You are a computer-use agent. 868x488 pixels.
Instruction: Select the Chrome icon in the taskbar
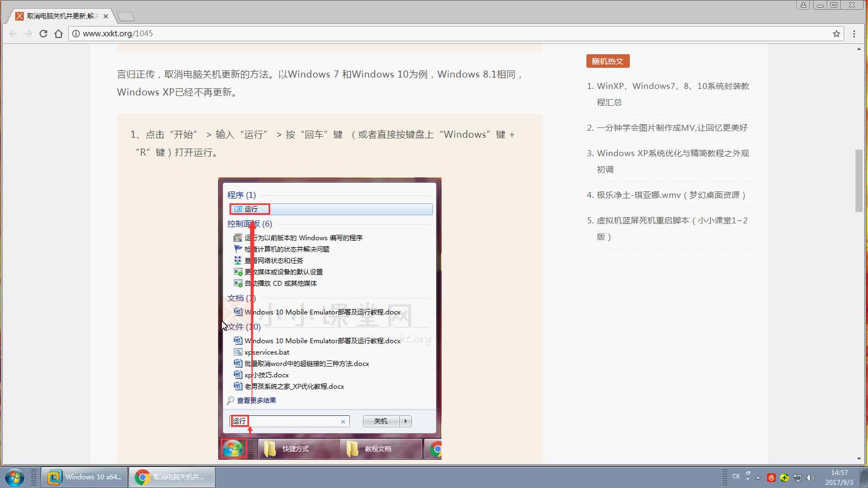pyautogui.click(x=143, y=477)
